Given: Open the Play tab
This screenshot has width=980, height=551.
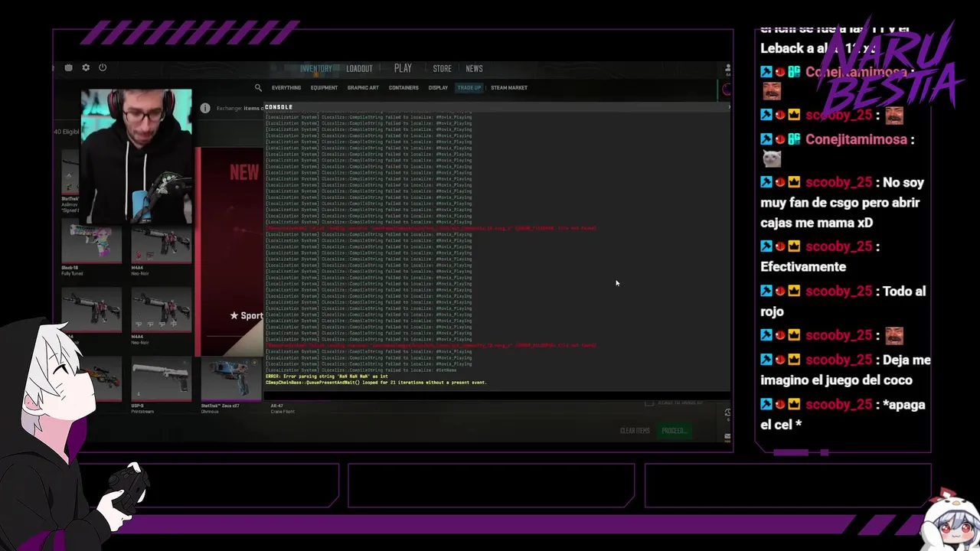Looking at the screenshot, I should coord(403,68).
